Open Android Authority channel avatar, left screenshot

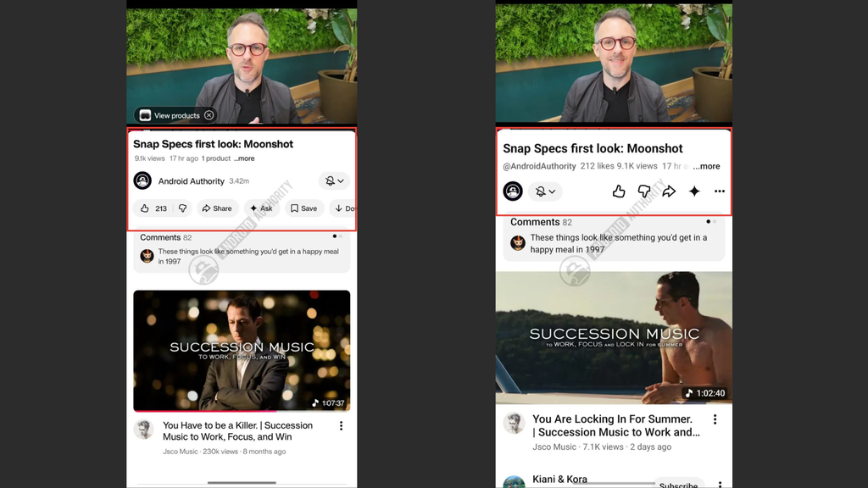[142, 181]
